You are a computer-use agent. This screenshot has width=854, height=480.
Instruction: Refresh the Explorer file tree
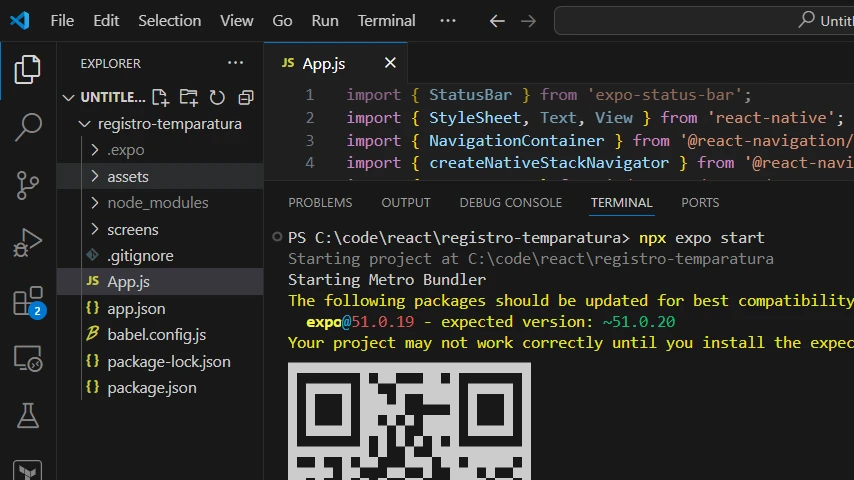click(x=217, y=98)
